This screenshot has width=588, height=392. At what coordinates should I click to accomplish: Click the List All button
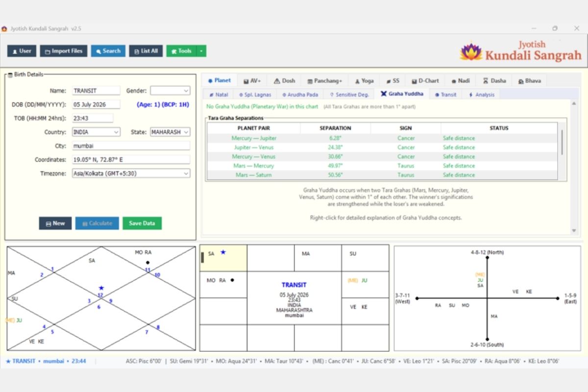click(146, 51)
